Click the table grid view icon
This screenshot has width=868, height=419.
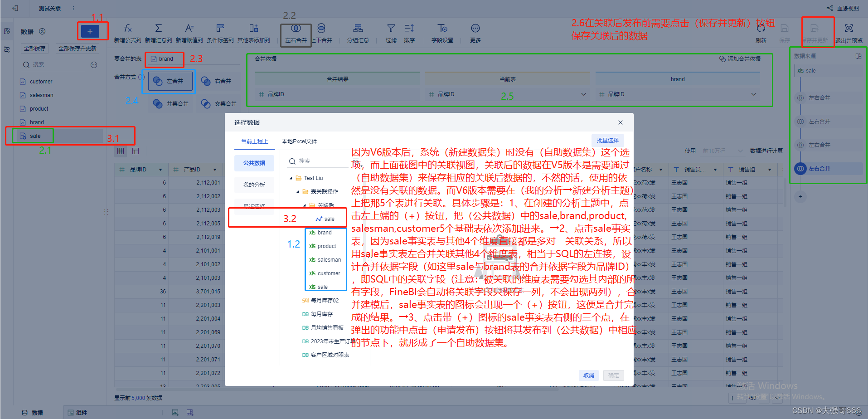(121, 151)
